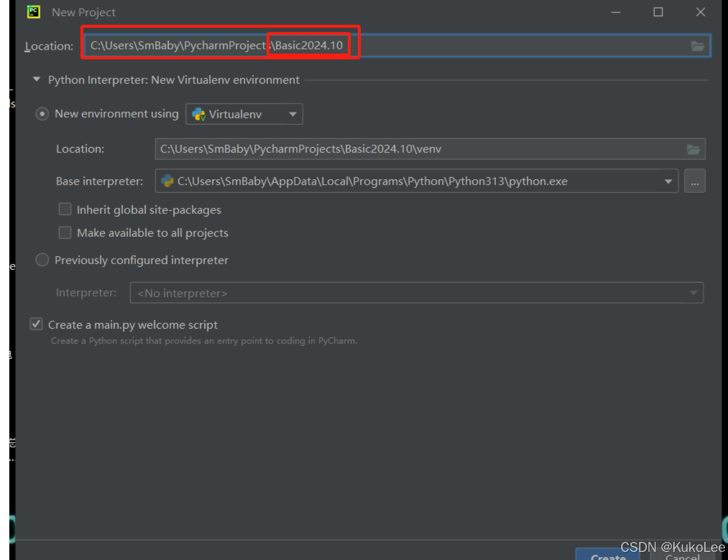728x560 pixels.
Task: Maximize the New Project window
Action: (x=658, y=12)
